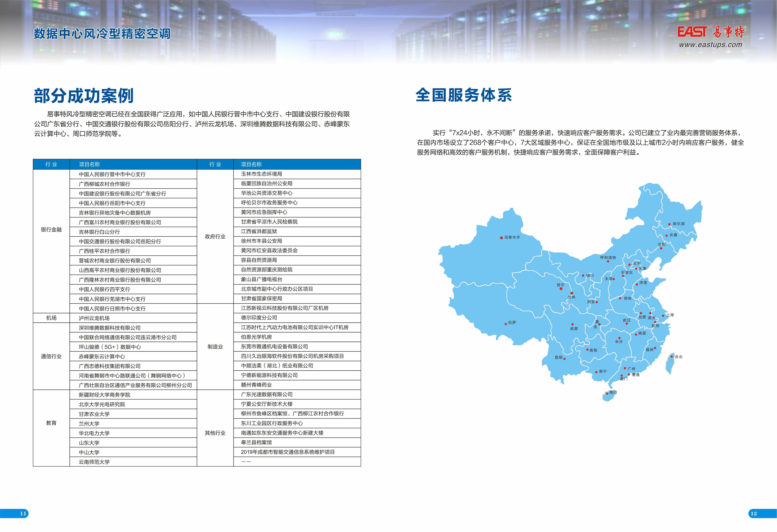
Task: Click the 台北 red dot on map
Action: point(672,357)
